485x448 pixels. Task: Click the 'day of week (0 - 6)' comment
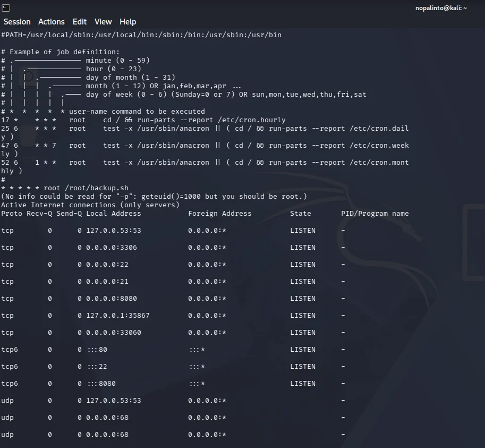click(x=126, y=95)
